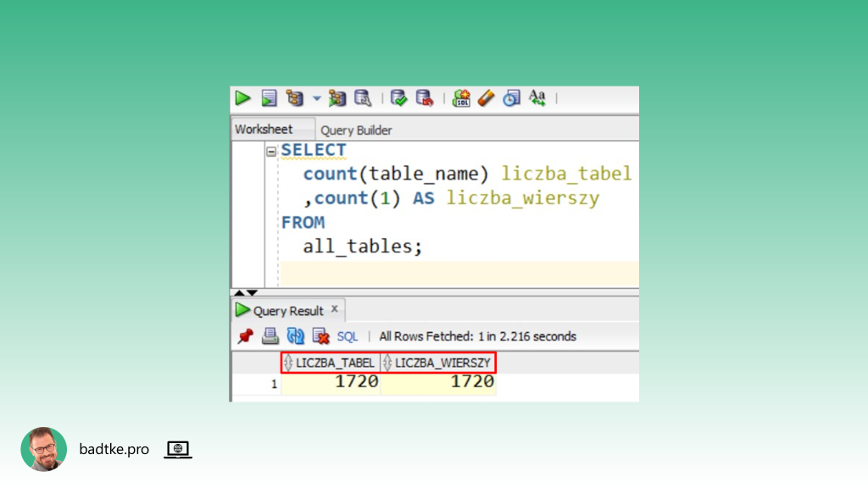Image resolution: width=868 pixels, height=488 pixels.
Task: Click the SQL Tuning Advisor icon
Action: [363, 98]
